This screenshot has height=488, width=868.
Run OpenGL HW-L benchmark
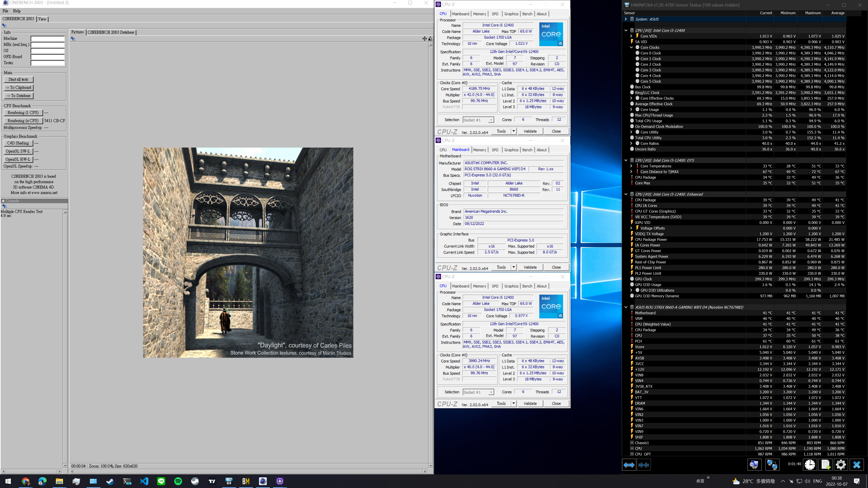[18, 159]
